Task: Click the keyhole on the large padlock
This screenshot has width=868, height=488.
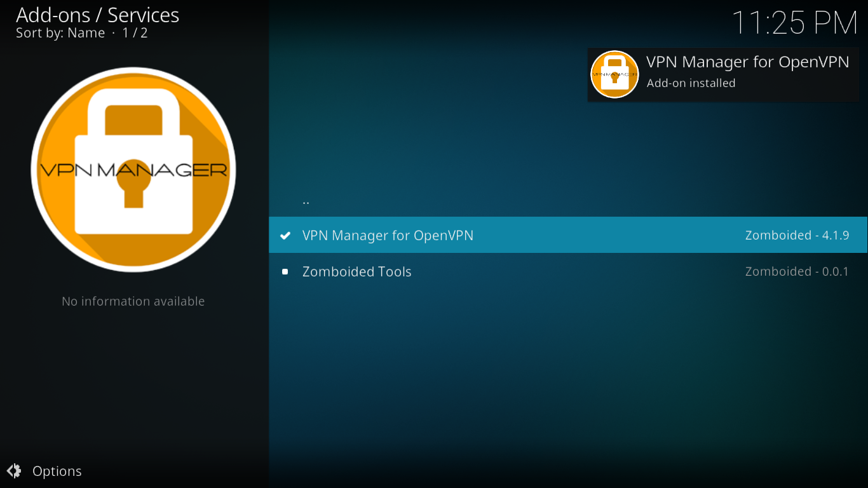Action: click(133, 184)
